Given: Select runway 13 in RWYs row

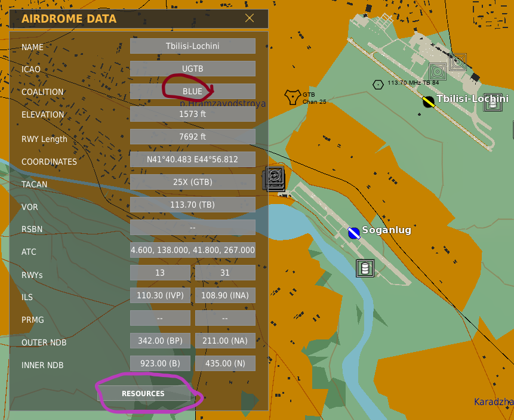Looking at the screenshot, I should point(160,273).
